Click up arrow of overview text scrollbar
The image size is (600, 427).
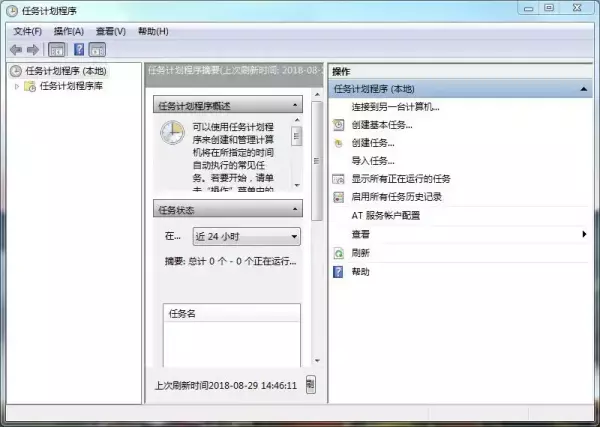point(297,120)
